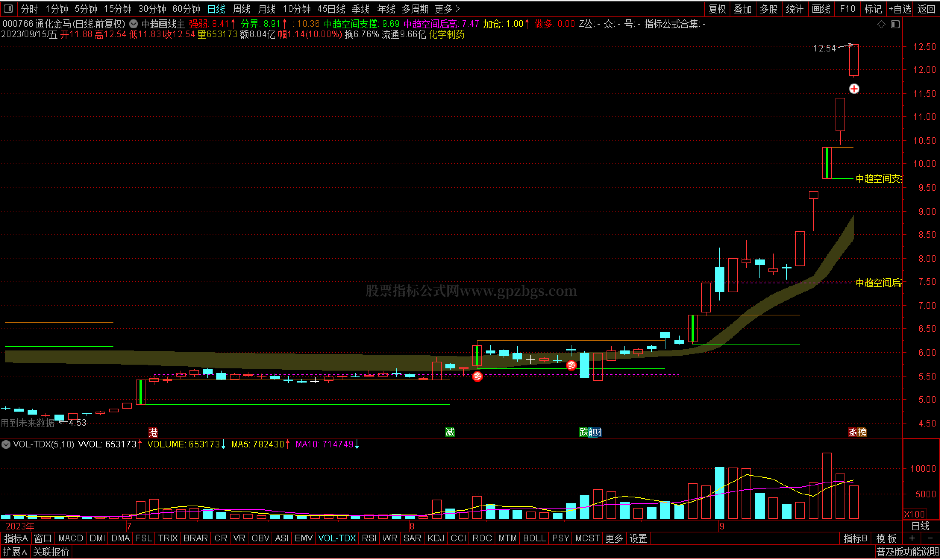This screenshot has width=940, height=560.
Task: Click the 涨榜 tag at chart bottom
Action: point(857,432)
